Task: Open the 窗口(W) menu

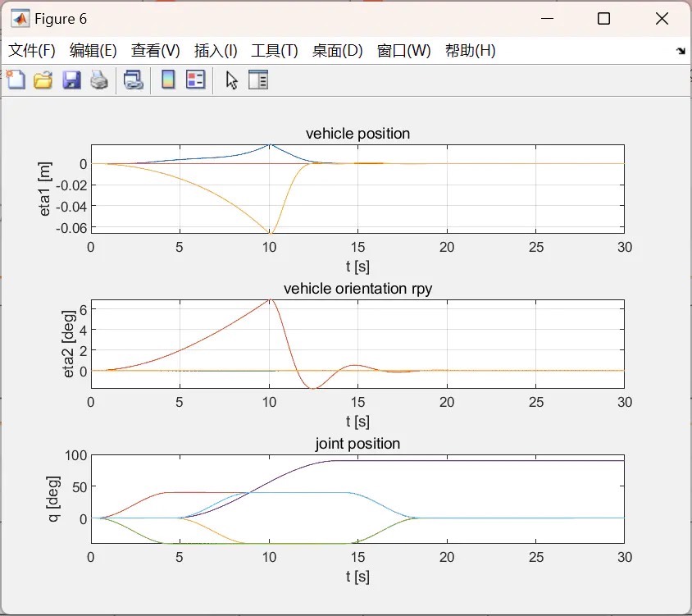Action: pos(404,50)
